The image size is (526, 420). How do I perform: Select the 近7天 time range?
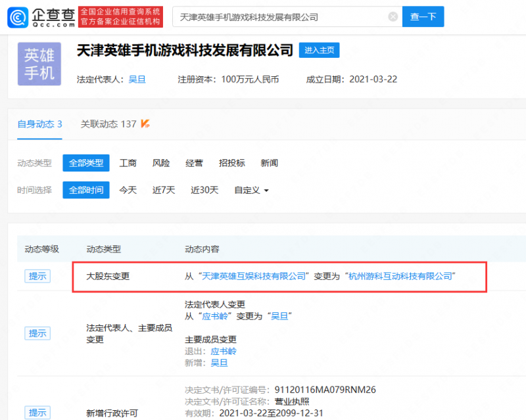[163, 190]
